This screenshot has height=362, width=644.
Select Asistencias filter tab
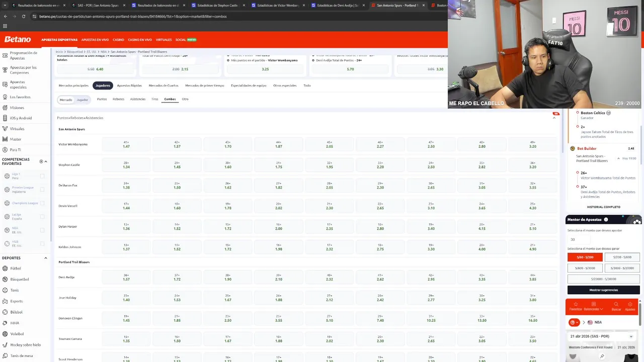tap(138, 99)
